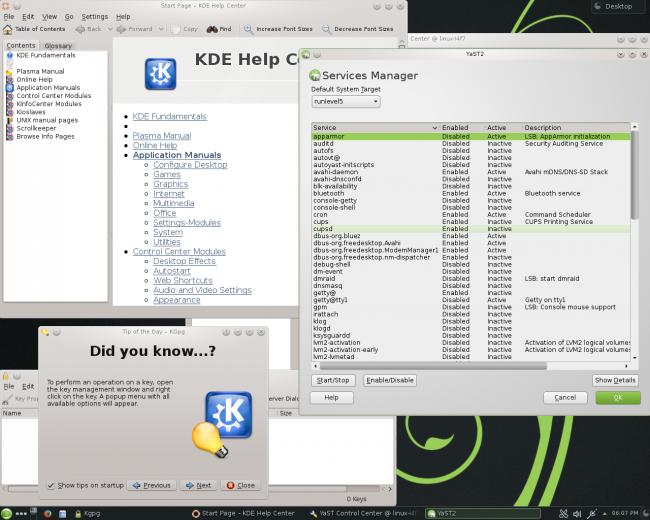Click the KDE Fundamentals sidebar icon

10,55
